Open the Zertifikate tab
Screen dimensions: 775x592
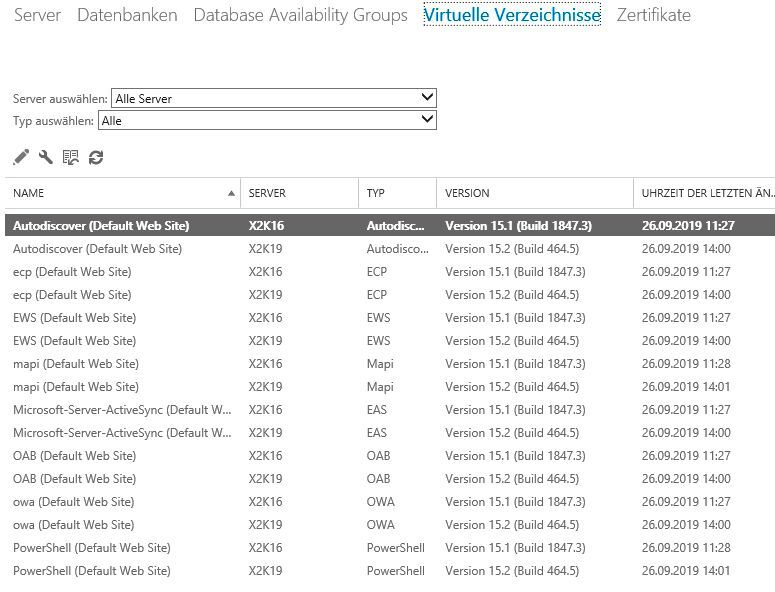click(653, 15)
